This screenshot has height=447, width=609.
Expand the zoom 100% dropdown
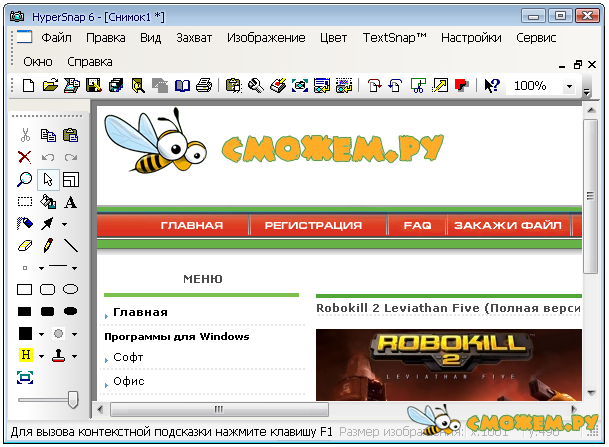pyautogui.click(x=569, y=86)
